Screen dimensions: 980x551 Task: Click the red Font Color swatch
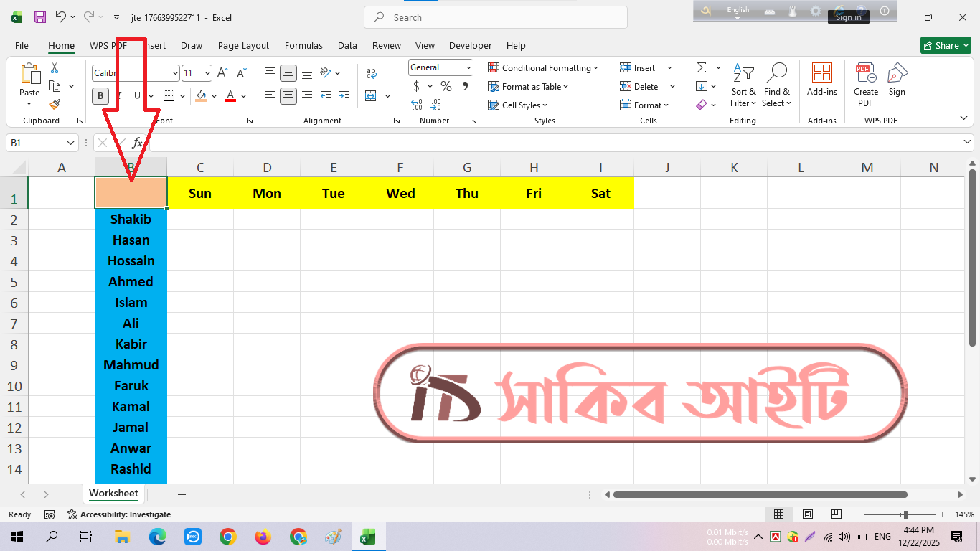230,96
